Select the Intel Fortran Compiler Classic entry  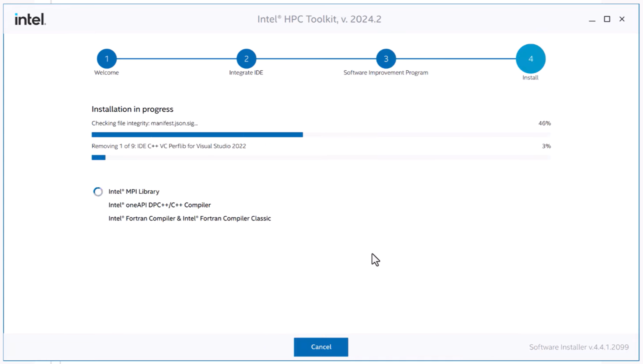click(x=189, y=218)
